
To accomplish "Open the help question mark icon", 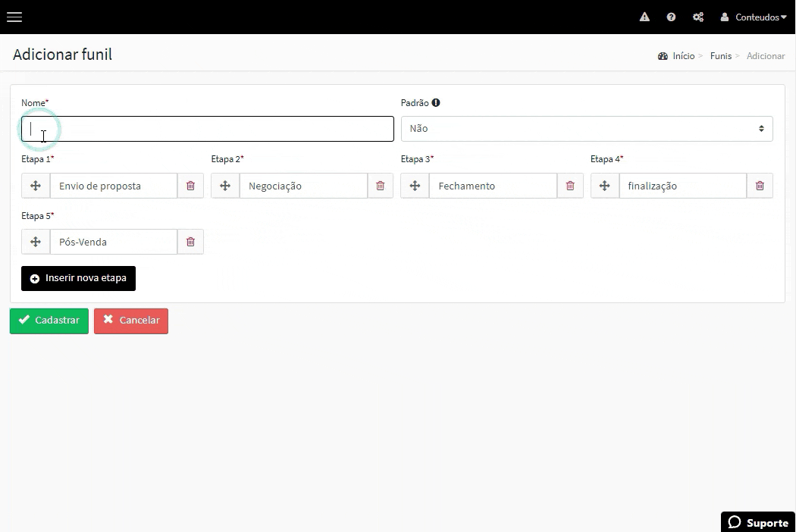I will coord(671,17).
